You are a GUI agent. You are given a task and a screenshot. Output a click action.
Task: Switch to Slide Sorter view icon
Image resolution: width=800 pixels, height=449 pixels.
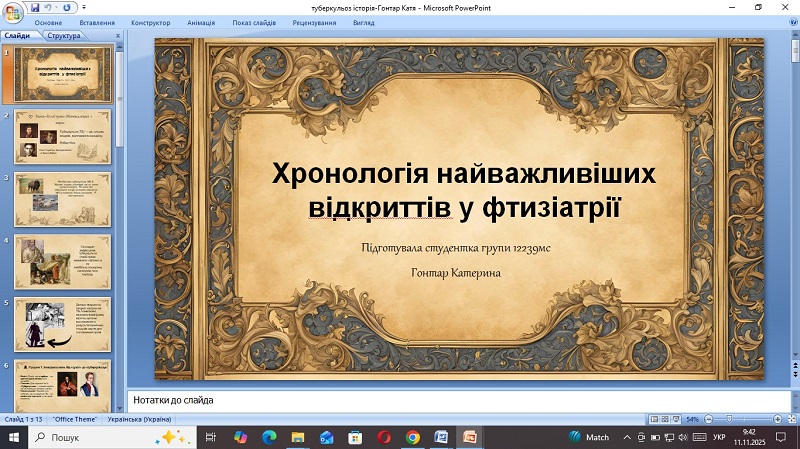tap(666, 418)
